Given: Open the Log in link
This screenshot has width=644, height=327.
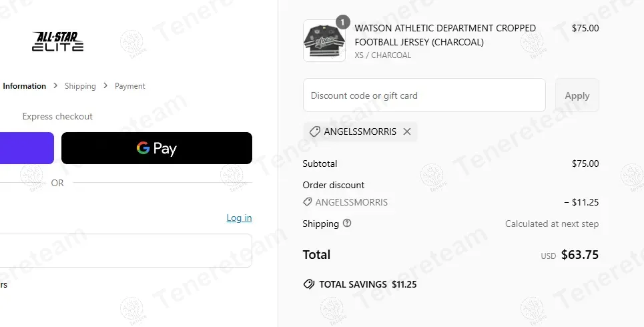Looking at the screenshot, I should 239,218.
